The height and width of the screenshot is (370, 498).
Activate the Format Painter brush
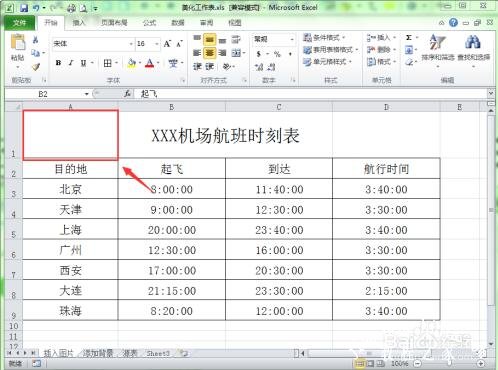tap(35, 67)
